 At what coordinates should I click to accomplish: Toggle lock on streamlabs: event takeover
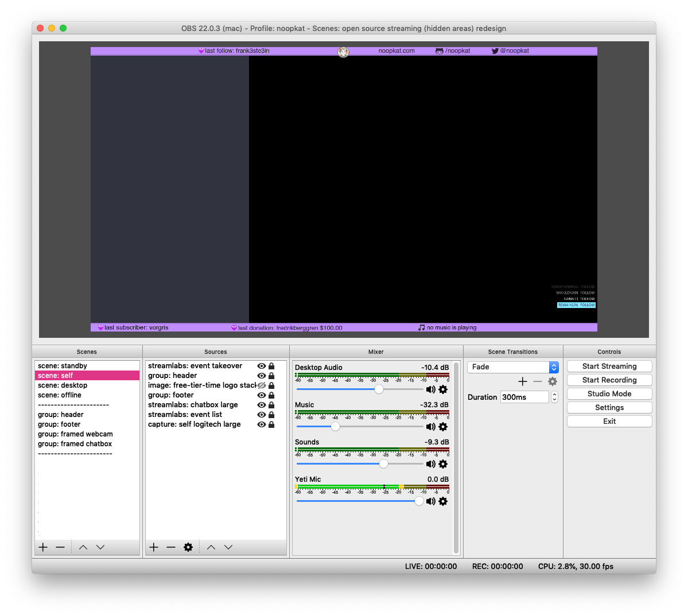(271, 366)
